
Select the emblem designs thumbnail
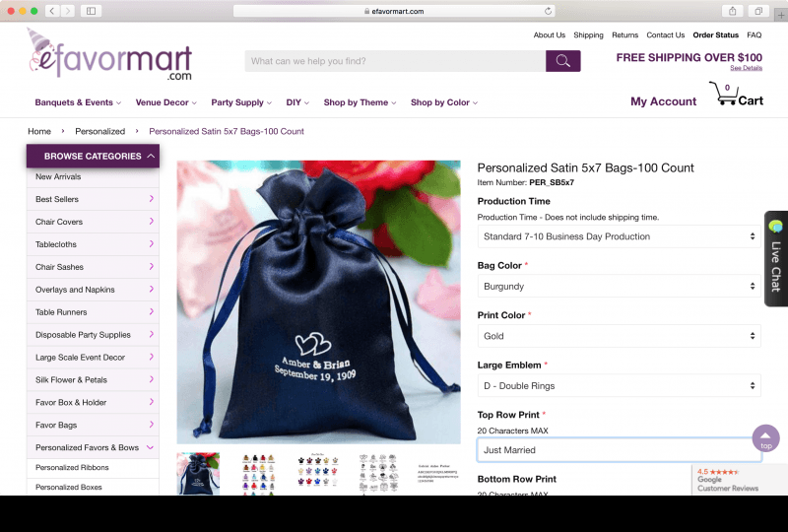(x=378, y=474)
